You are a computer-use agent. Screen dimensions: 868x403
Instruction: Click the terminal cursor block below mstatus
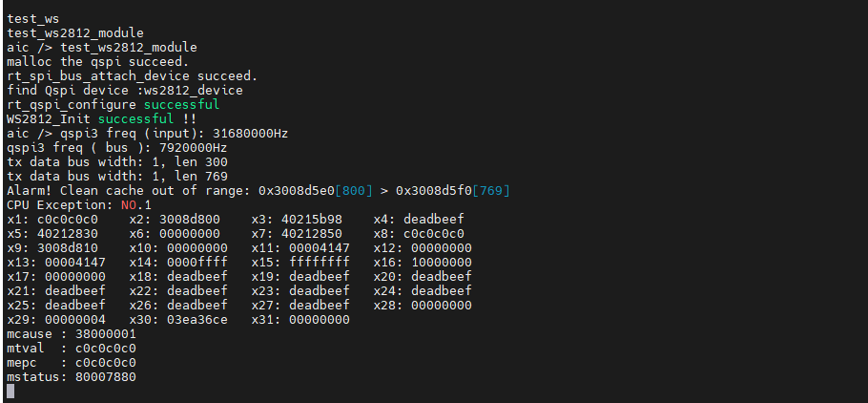click(x=10, y=392)
